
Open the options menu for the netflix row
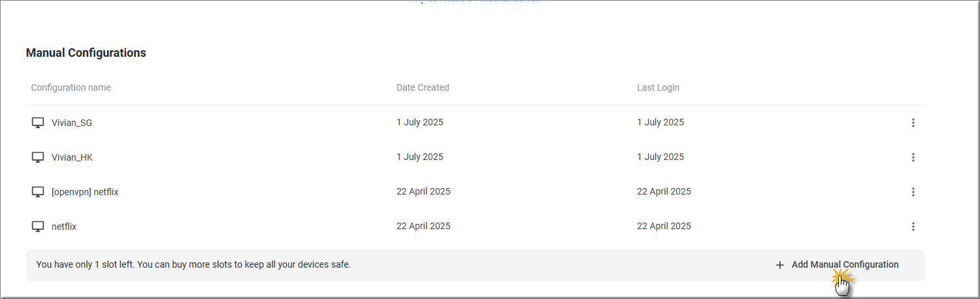pos(913,227)
